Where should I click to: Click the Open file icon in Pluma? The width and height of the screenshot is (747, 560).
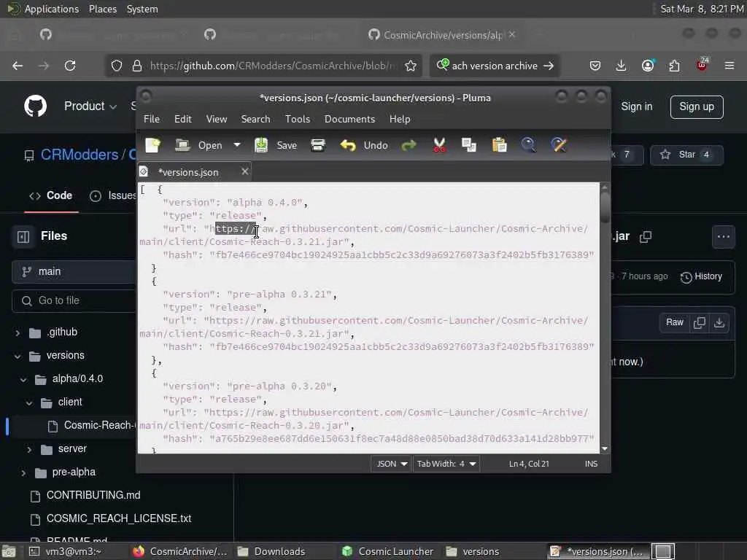point(182,145)
